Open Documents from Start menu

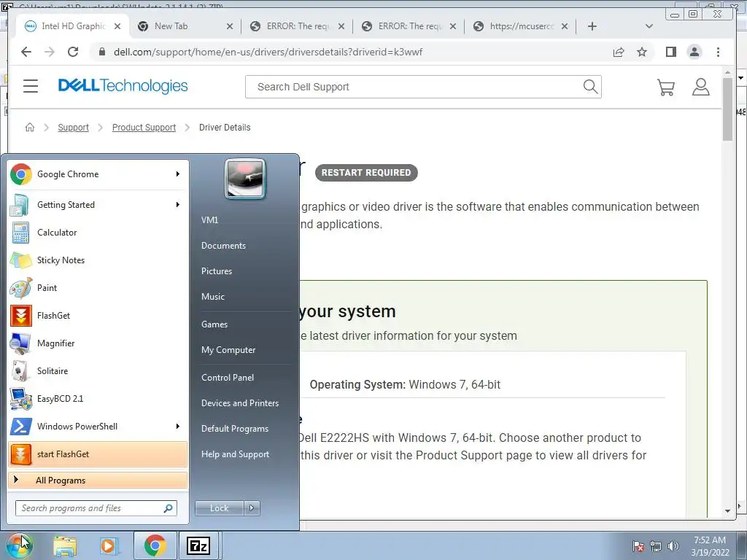coord(223,246)
